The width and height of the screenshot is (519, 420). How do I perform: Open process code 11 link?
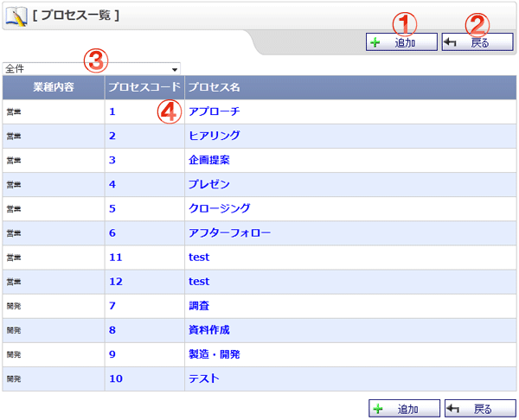pos(116,258)
